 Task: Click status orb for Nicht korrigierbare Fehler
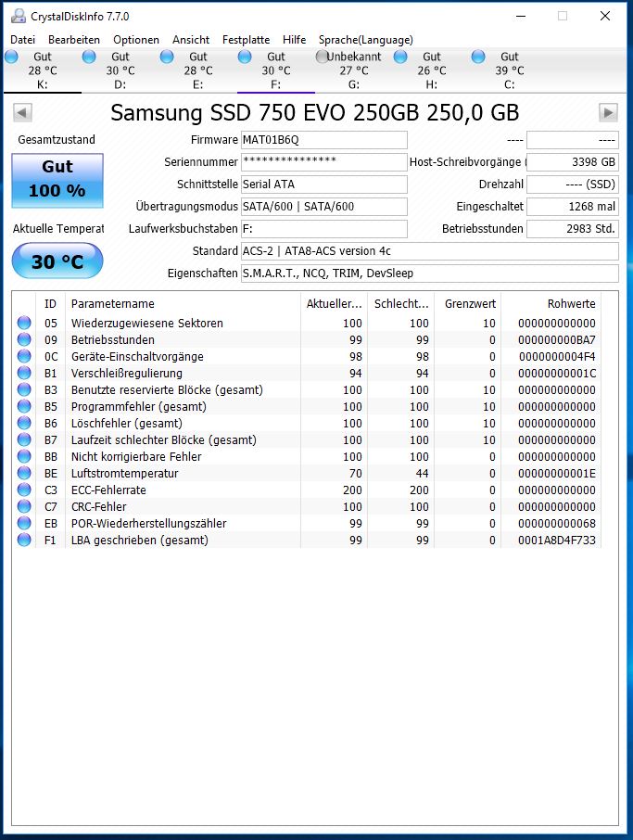[24, 456]
